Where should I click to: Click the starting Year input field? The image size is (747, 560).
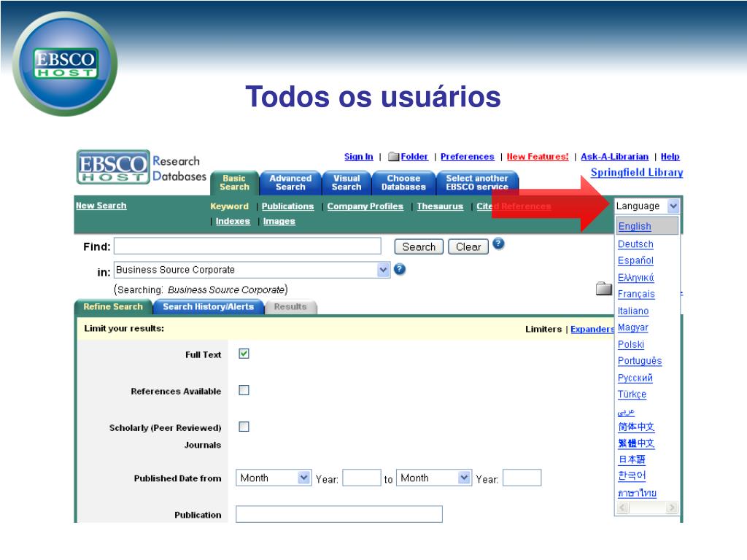(x=362, y=478)
